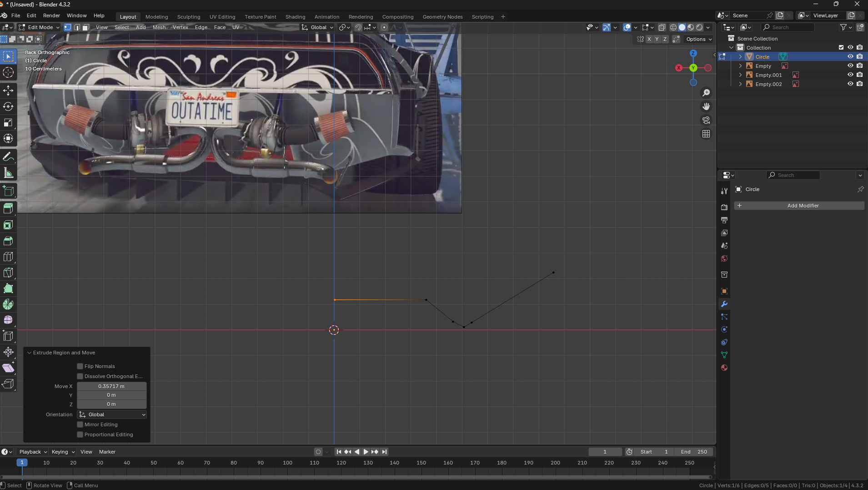The width and height of the screenshot is (868, 490).
Task: Click the zoom viewport magnifier icon
Action: 706,93
